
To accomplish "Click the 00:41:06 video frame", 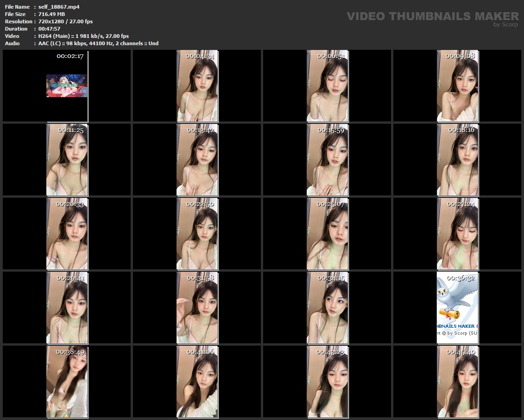I will [x=197, y=382].
